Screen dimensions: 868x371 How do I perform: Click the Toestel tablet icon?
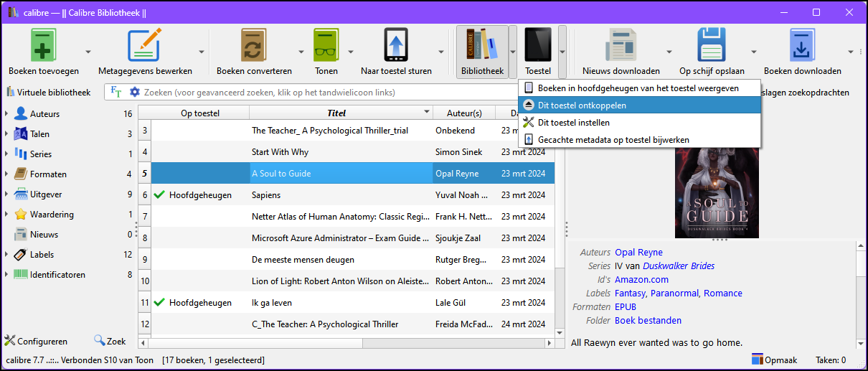point(538,46)
